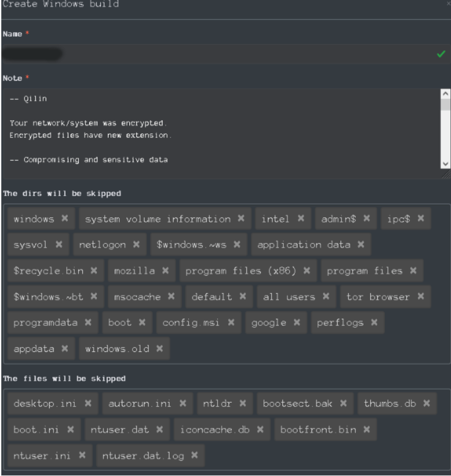Remove the "system volume information" directory tag

click(x=241, y=219)
